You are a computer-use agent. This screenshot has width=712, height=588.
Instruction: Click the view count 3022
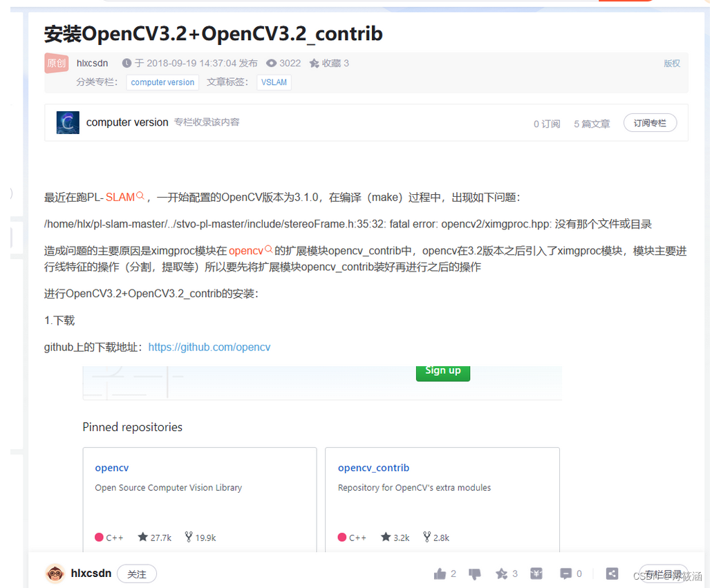[x=290, y=63]
